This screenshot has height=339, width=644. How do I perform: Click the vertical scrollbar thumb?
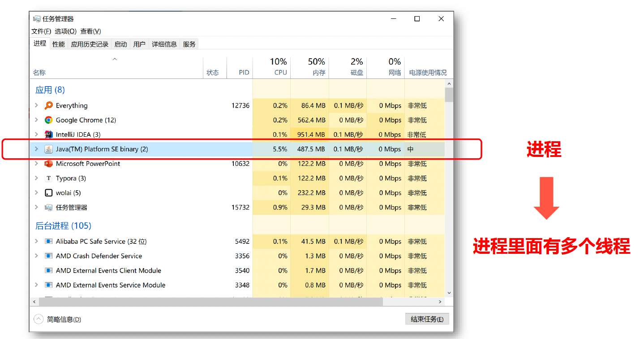(x=449, y=95)
